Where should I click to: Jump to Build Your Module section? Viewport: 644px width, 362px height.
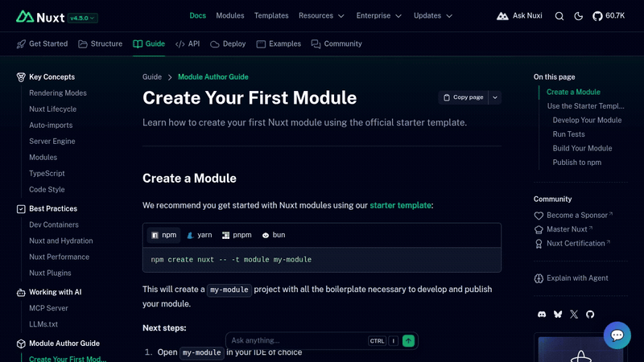582,148
